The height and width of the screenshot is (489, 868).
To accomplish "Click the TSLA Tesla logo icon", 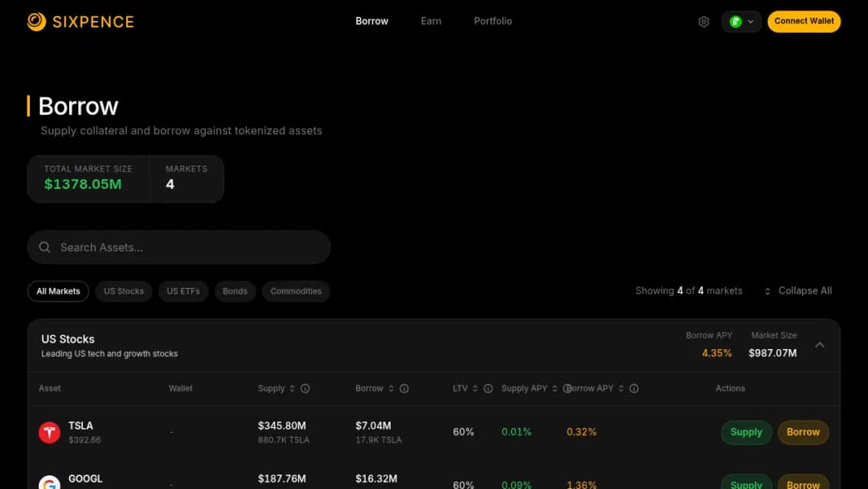I will 49,433.
